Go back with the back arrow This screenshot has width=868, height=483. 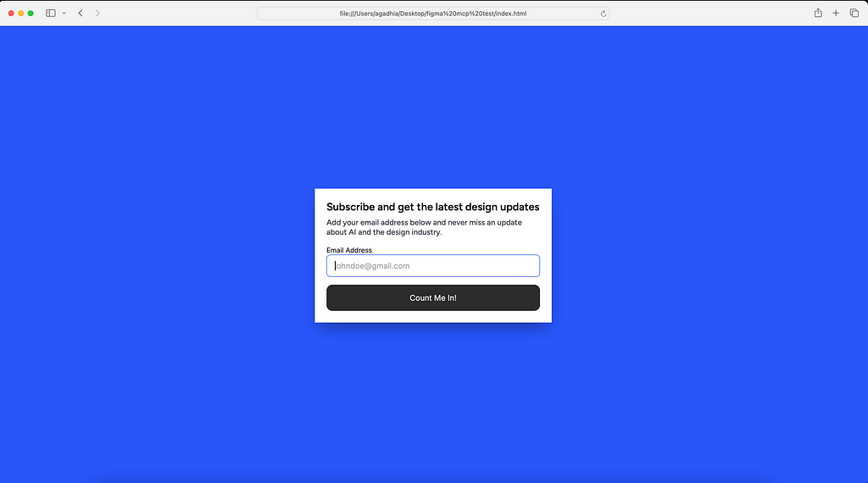pyautogui.click(x=81, y=14)
